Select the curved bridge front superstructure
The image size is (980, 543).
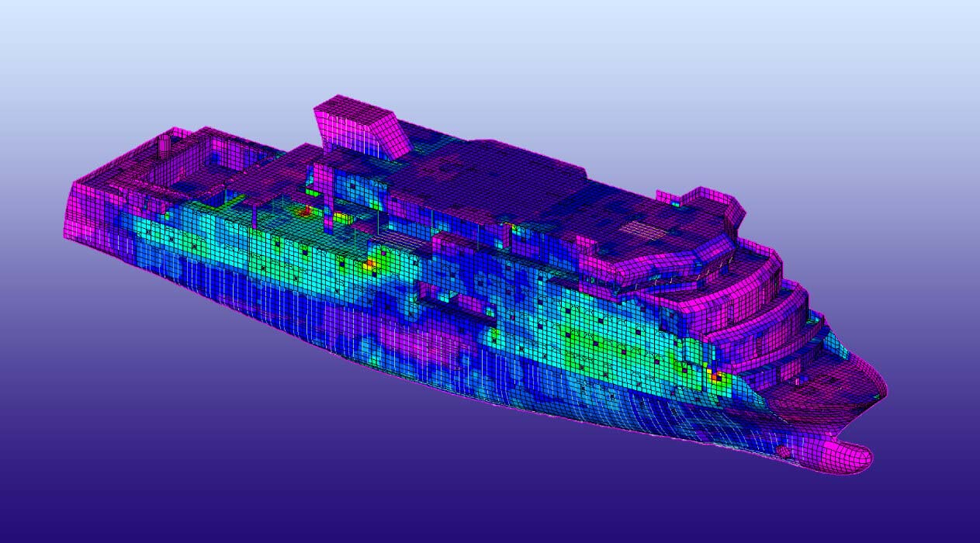click(x=760, y=310)
